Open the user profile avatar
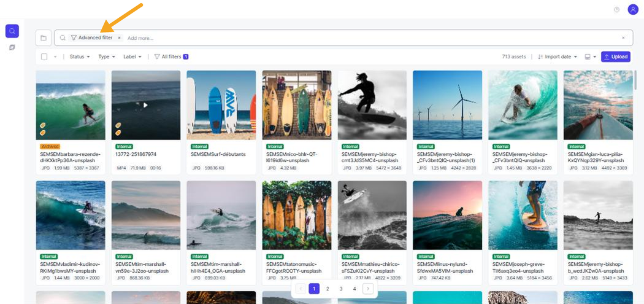644x304 pixels. [x=633, y=9]
